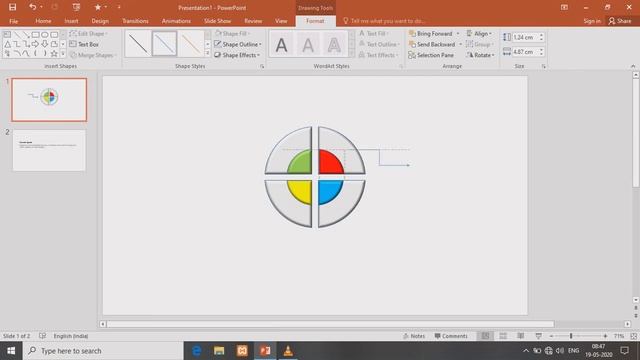Apply the third outlined WordArt style A

334,45
